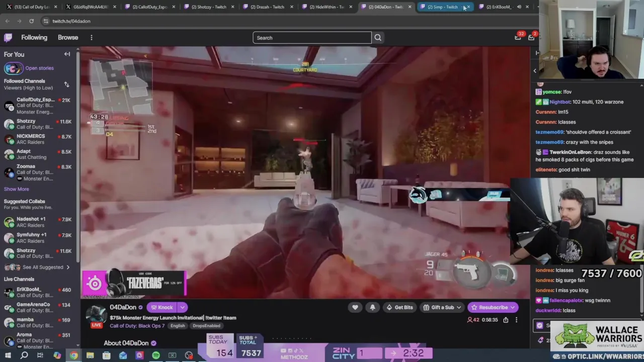Open Adapt Just Chatting channel

click(x=38, y=154)
